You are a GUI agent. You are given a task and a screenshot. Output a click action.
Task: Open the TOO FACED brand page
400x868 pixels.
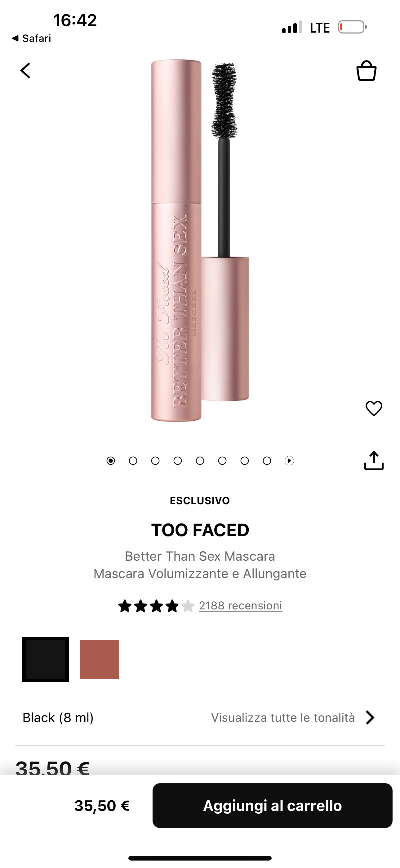click(x=200, y=530)
